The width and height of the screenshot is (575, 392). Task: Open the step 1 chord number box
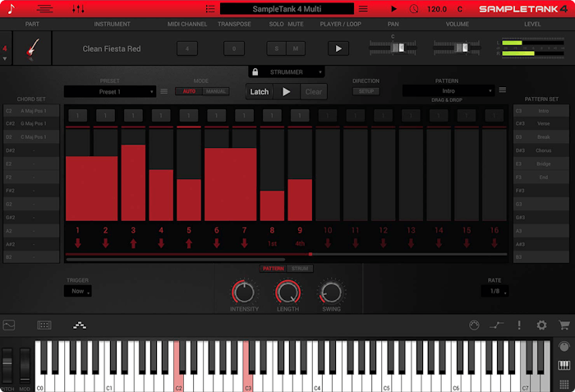[x=78, y=116]
